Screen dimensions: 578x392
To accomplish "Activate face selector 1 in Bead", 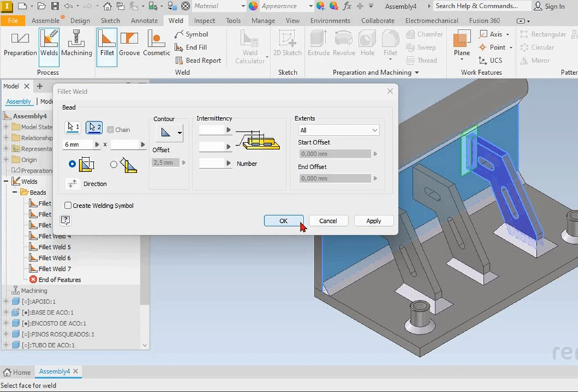I will 72,127.
